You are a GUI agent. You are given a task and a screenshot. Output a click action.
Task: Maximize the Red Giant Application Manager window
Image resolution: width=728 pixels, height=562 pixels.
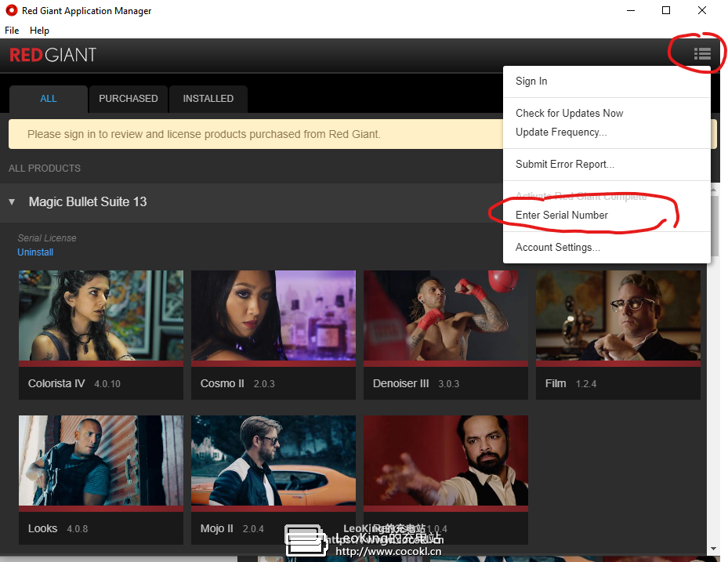pos(666,10)
